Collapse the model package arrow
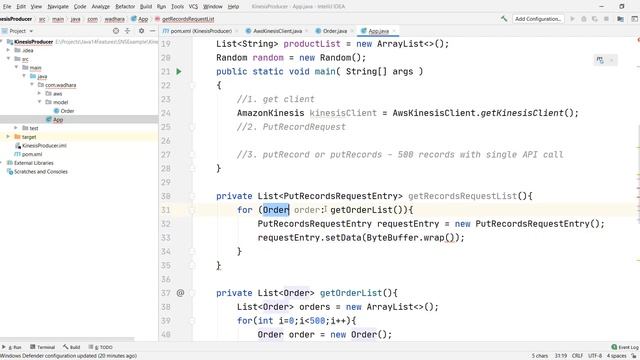Viewport: 640px width, 360px height. 40,102
